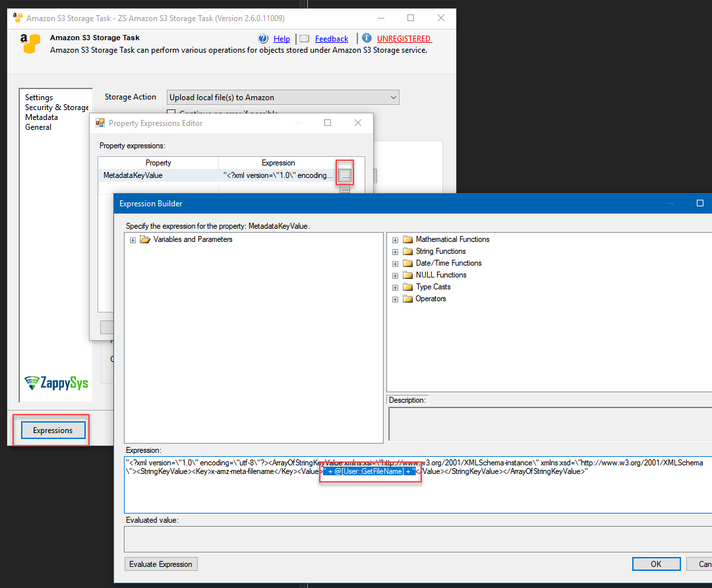Click the Variables and Parameters folder icon

point(145,239)
